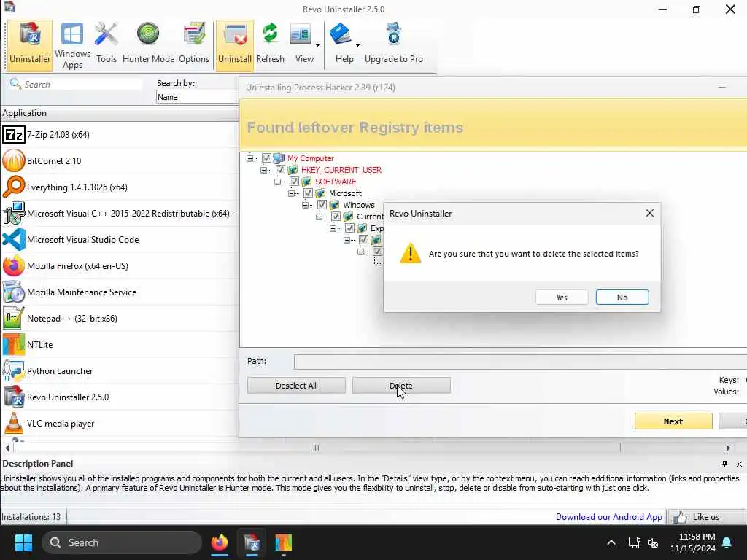Screen dimensions: 747x560
Task: Close the confirmation dialog with X
Action: [x=649, y=214]
